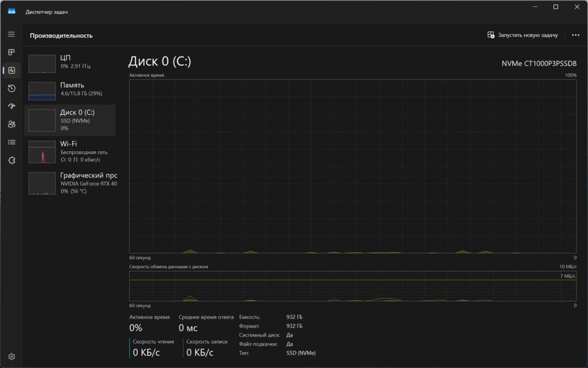
Task: Close the Task Manager window
Action: [577, 6]
